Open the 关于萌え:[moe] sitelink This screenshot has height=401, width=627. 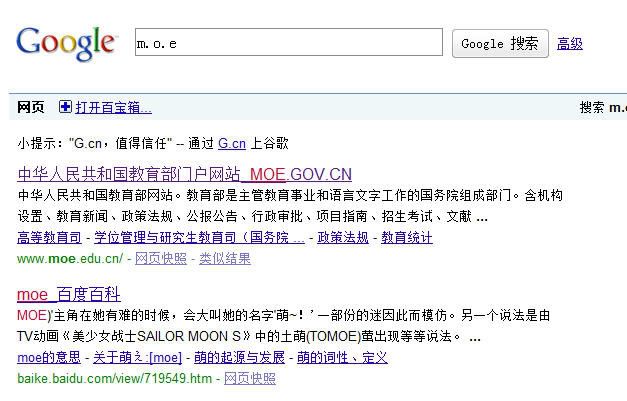tap(137, 357)
